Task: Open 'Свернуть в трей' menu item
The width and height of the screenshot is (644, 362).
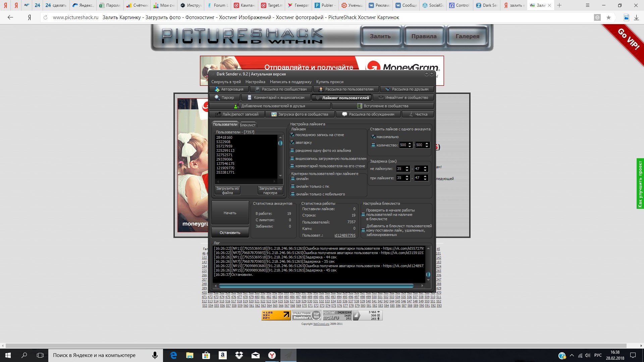Action: pyautogui.click(x=226, y=82)
